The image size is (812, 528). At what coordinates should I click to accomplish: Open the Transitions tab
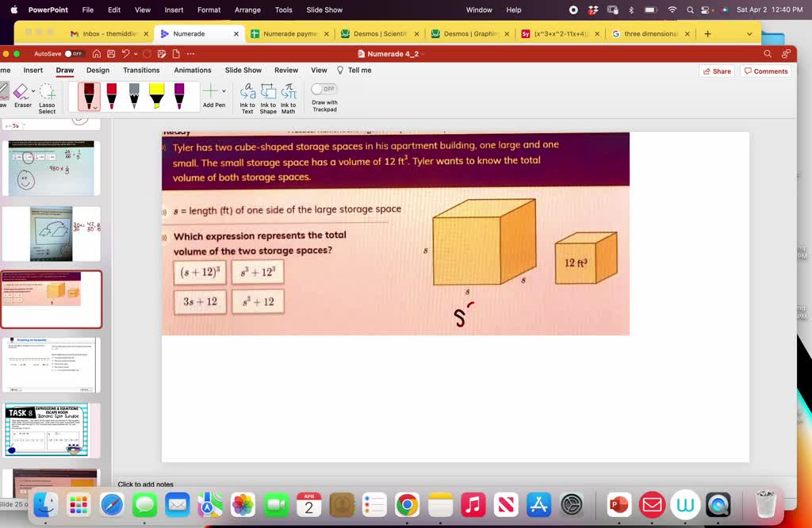[141, 71]
